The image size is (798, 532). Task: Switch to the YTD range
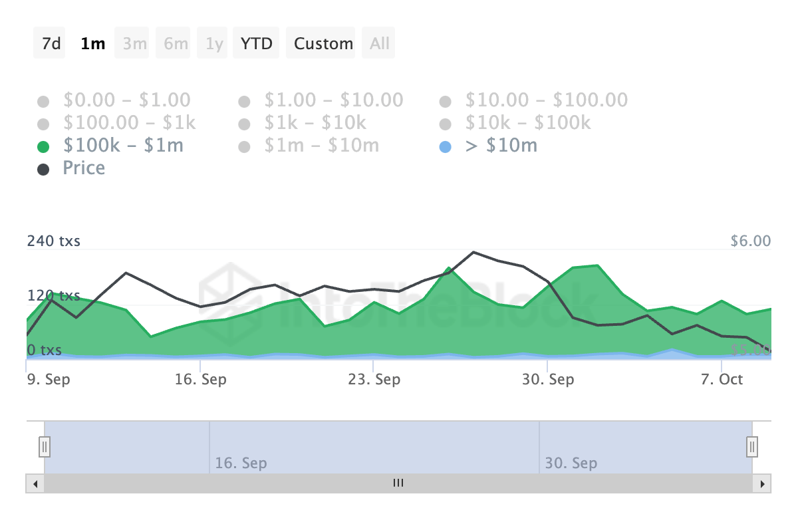click(x=256, y=43)
